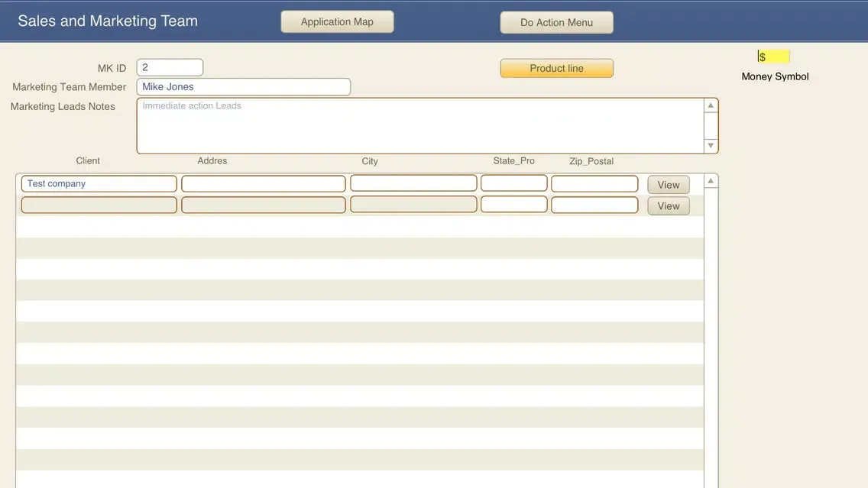Click the State_Pro column header

click(x=513, y=160)
